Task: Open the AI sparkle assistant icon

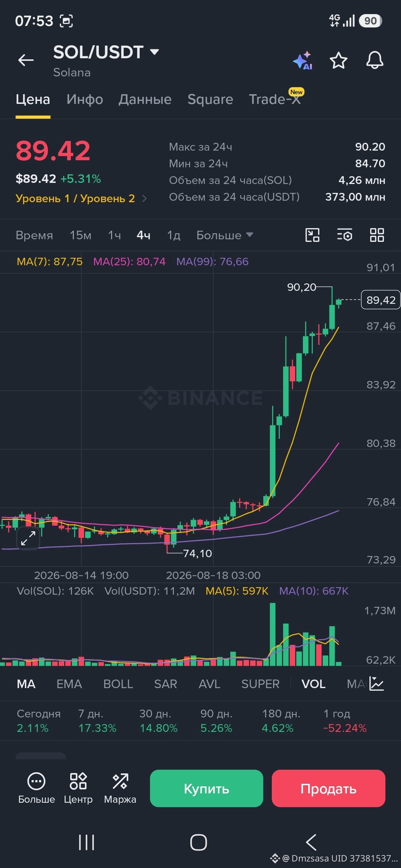Action: tap(303, 60)
